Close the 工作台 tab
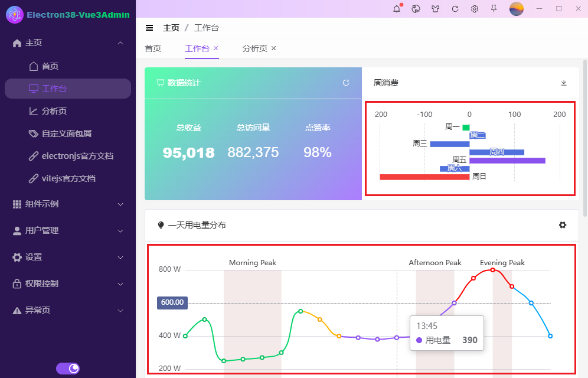588x378 pixels. click(215, 48)
